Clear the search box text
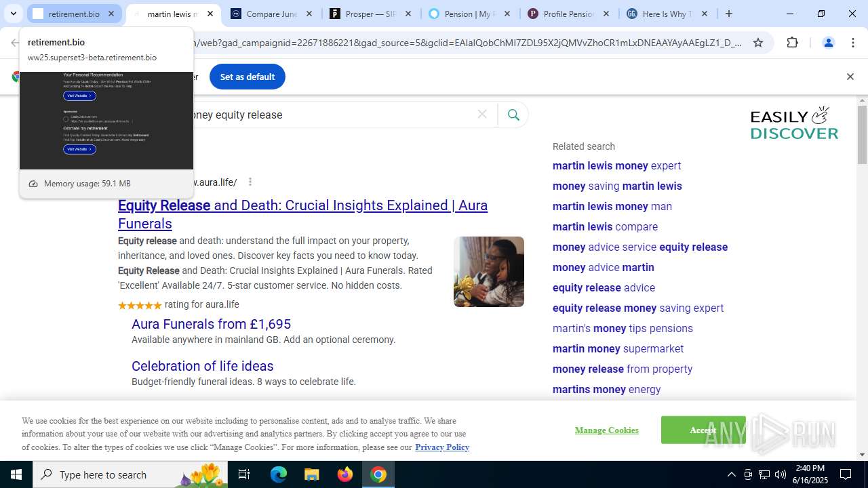Screen dimensions: 868x488 [x=482, y=115]
